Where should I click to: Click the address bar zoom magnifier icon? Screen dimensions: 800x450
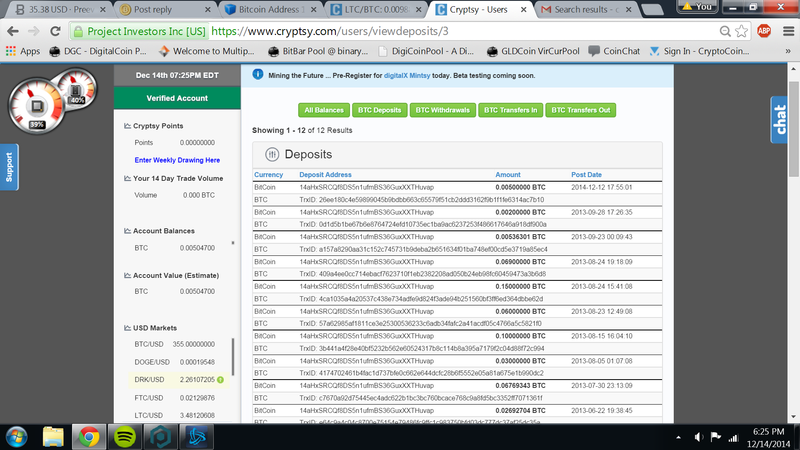tap(725, 31)
